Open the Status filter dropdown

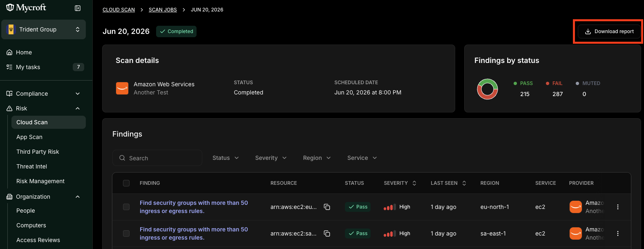point(226,158)
